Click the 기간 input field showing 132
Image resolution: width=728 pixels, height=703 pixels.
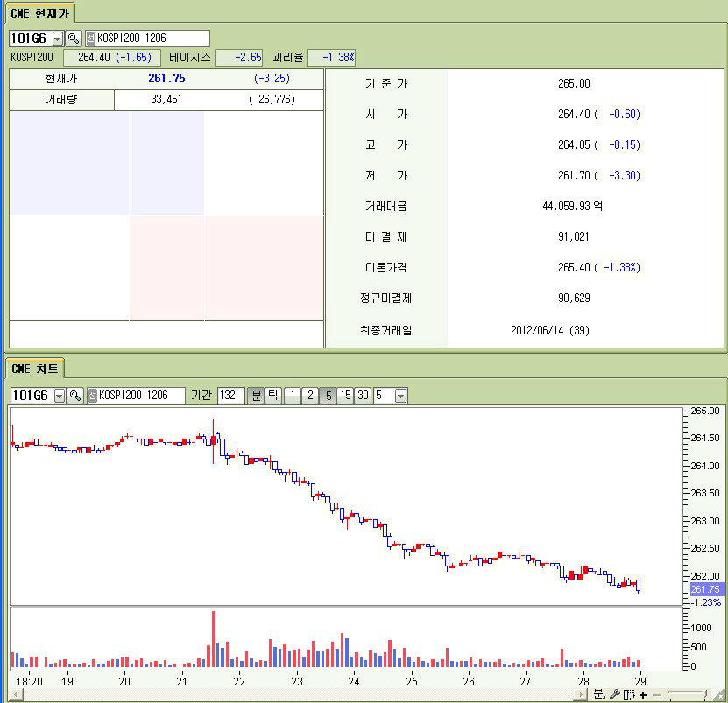tap(230, 396)
